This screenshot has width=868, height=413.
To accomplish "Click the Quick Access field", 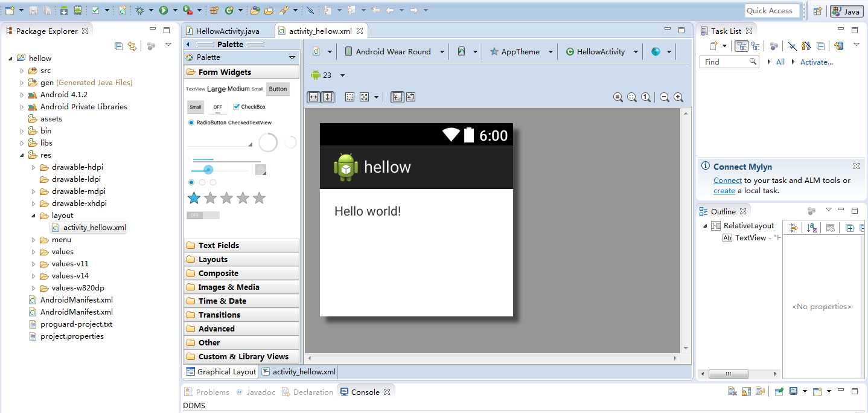I will (x=772, y=11).
